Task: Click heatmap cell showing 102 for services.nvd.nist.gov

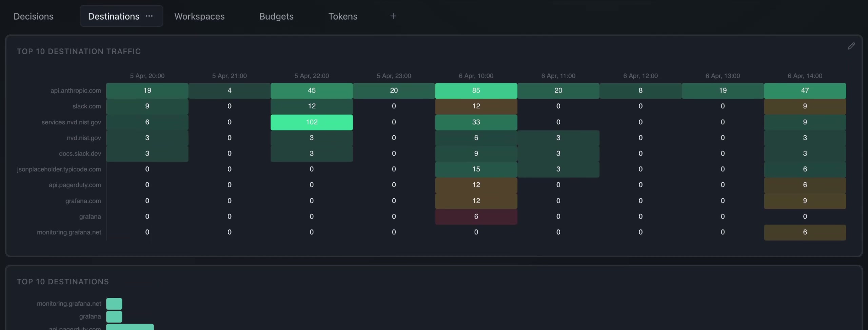Action: click(x=312, y=122)
